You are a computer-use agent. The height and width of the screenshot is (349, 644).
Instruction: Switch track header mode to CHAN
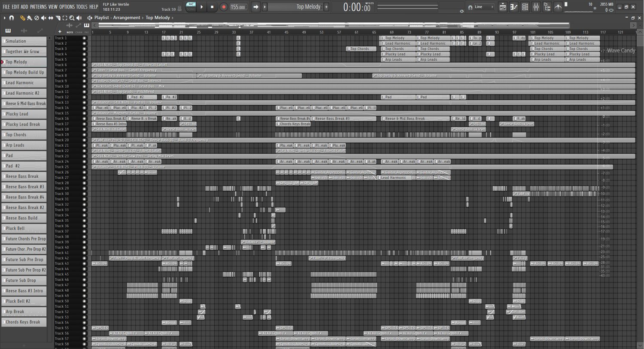[79, 32]
